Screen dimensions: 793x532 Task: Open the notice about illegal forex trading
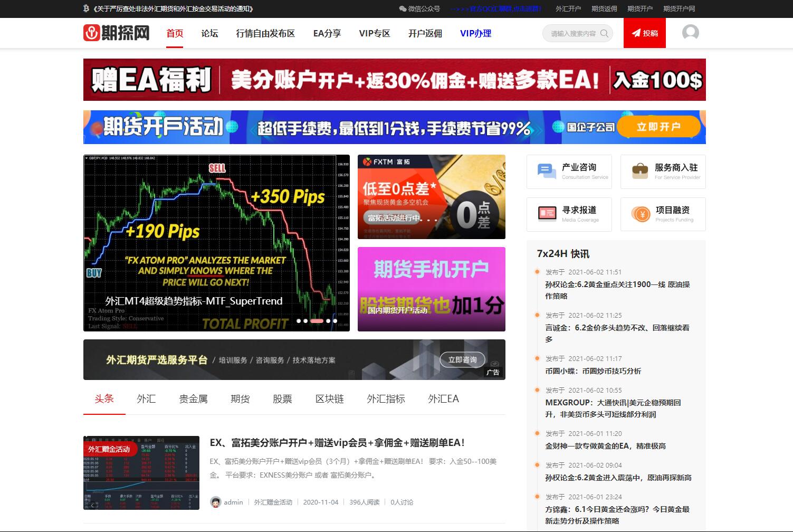click(x=173, y=8)
